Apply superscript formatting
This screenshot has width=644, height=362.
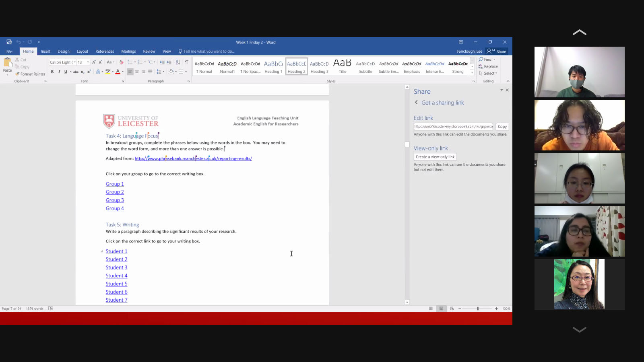89,72
